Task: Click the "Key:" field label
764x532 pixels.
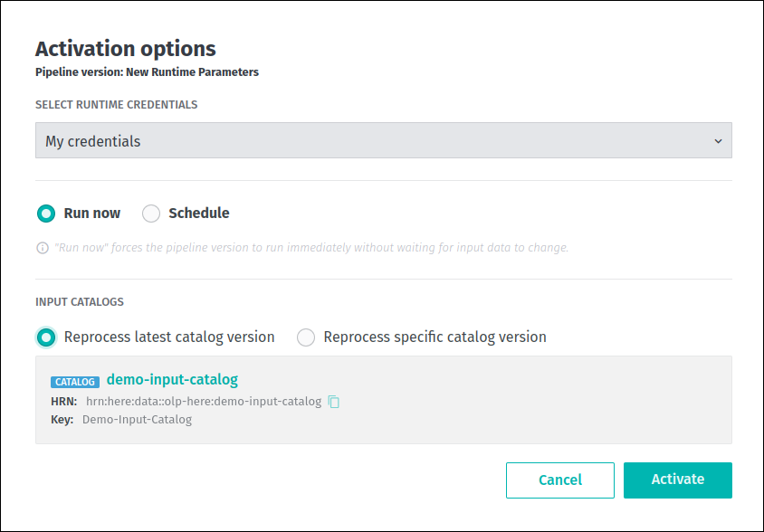Action: 62,420
